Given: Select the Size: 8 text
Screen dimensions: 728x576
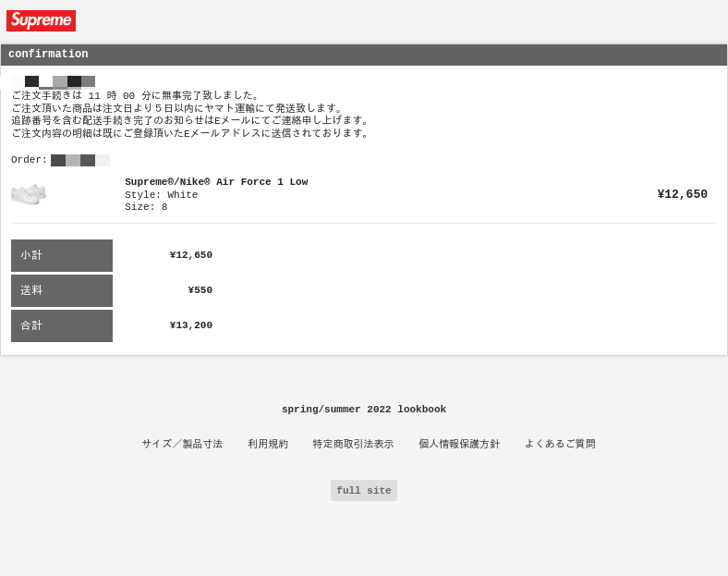Looking at the screenshot, I should tap(146, 207).
